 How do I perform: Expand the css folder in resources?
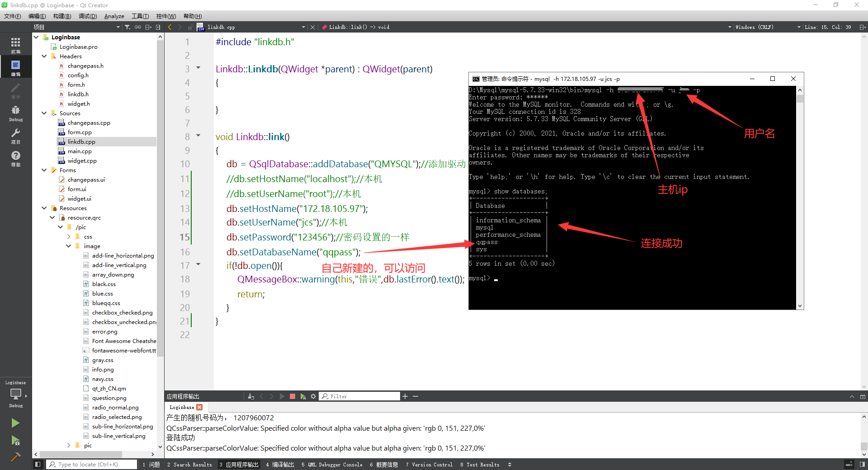[x=69, y=236]
